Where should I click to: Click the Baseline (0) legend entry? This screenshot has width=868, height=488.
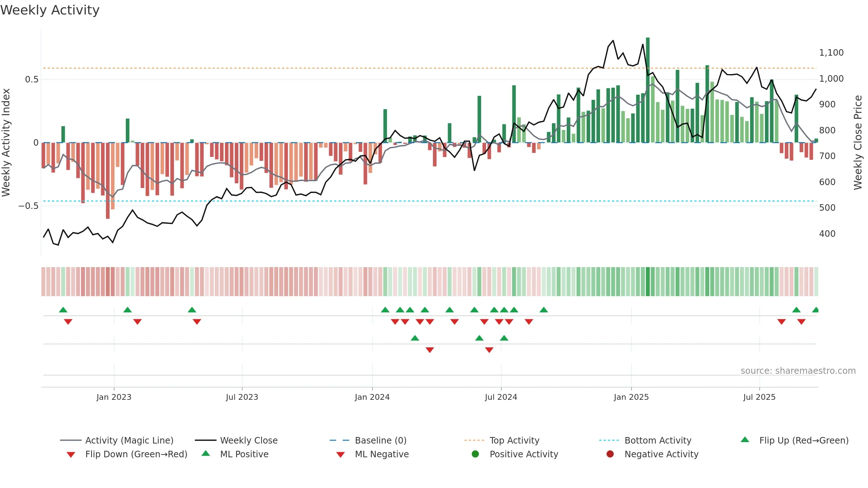tap(368, 440)
